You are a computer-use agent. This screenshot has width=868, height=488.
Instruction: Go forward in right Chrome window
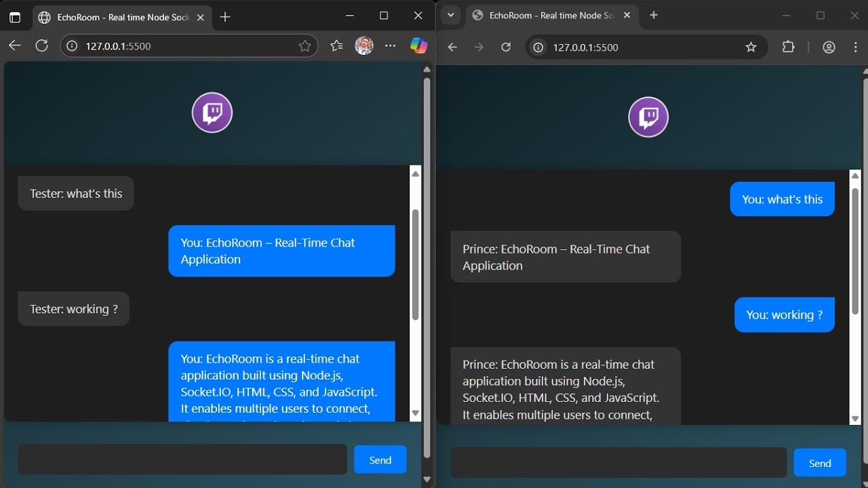coord(479,47)
